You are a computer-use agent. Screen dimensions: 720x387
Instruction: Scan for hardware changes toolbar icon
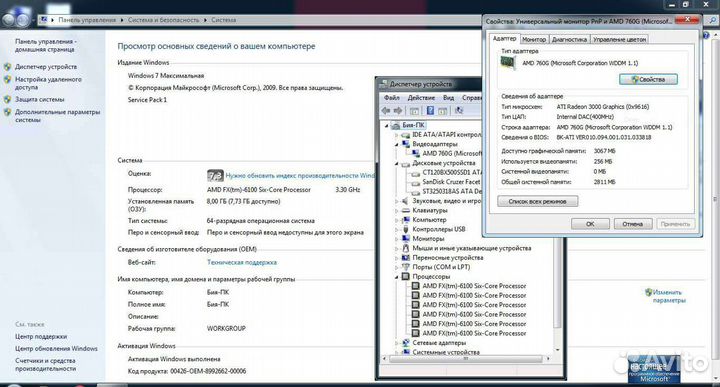[x=459, y=111]
